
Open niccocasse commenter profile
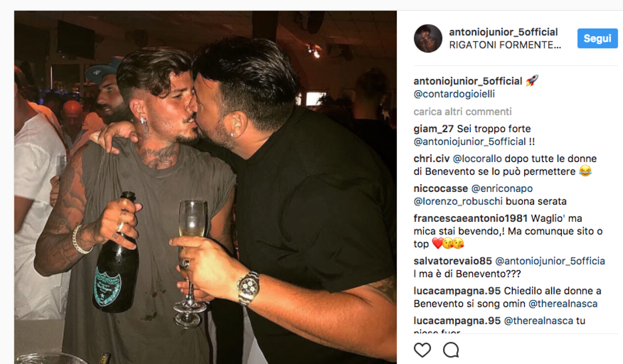(441, 189)
